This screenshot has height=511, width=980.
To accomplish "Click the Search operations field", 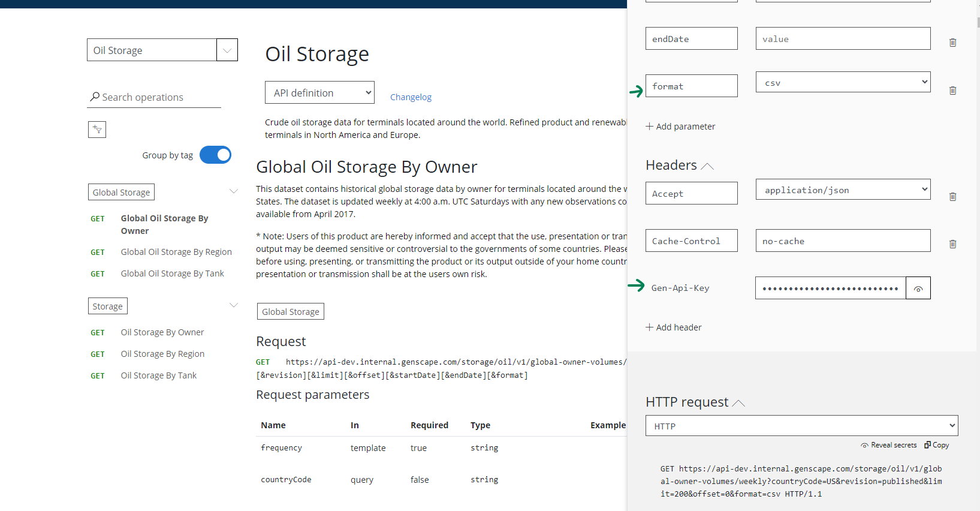I will [x=159, y=97].
